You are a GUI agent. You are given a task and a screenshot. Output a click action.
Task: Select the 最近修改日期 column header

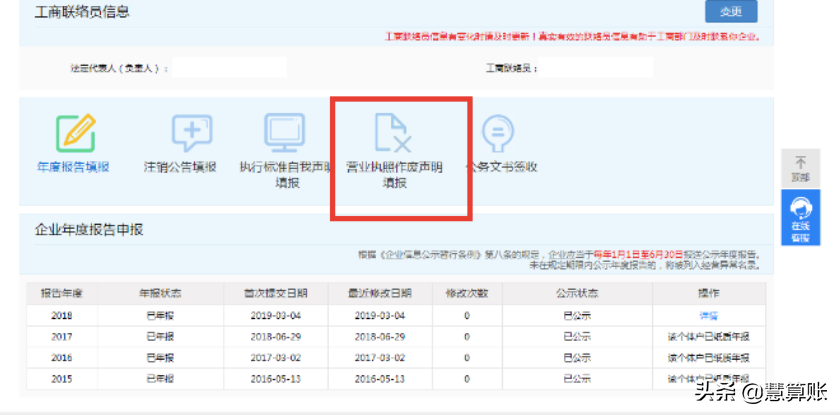380,293
